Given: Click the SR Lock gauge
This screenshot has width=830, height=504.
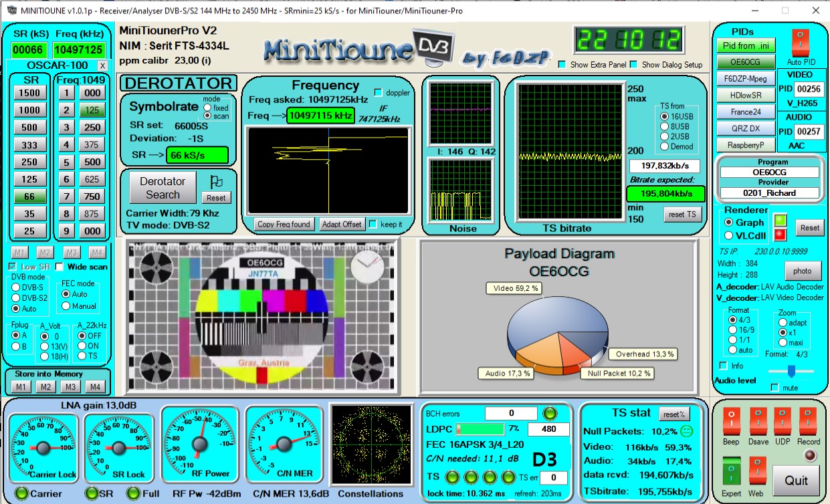Looking at the screenshot, I should (x=120, y=447).
